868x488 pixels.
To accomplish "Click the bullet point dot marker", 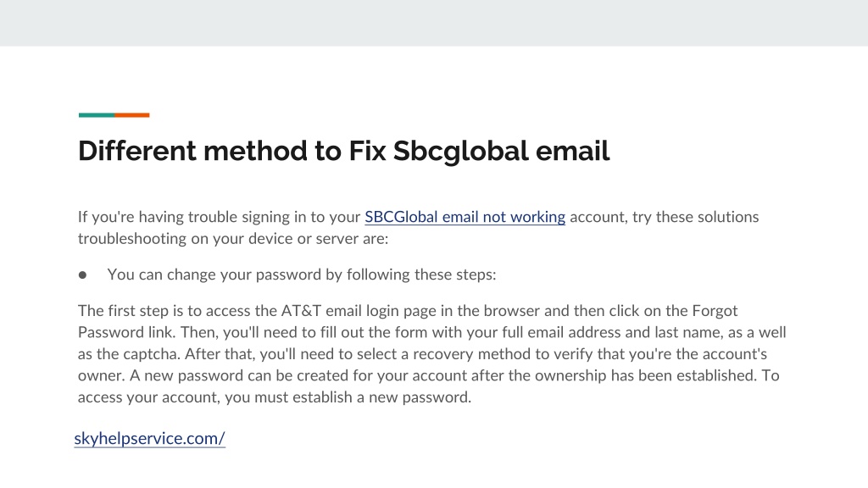I will 82,275.
